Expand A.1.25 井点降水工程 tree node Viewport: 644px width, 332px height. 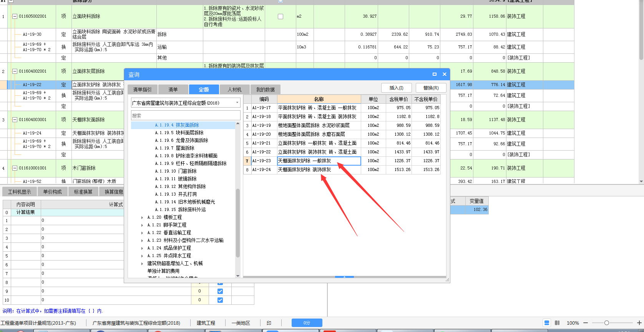coord(143,256)
